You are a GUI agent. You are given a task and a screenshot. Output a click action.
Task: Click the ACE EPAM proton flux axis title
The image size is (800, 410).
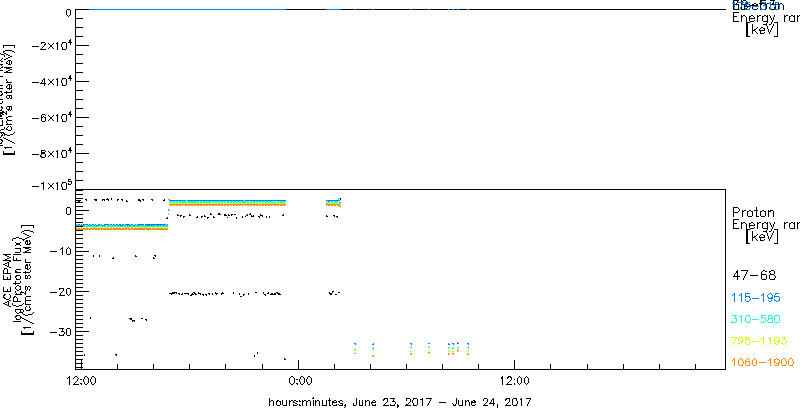(x=20, y=278)
